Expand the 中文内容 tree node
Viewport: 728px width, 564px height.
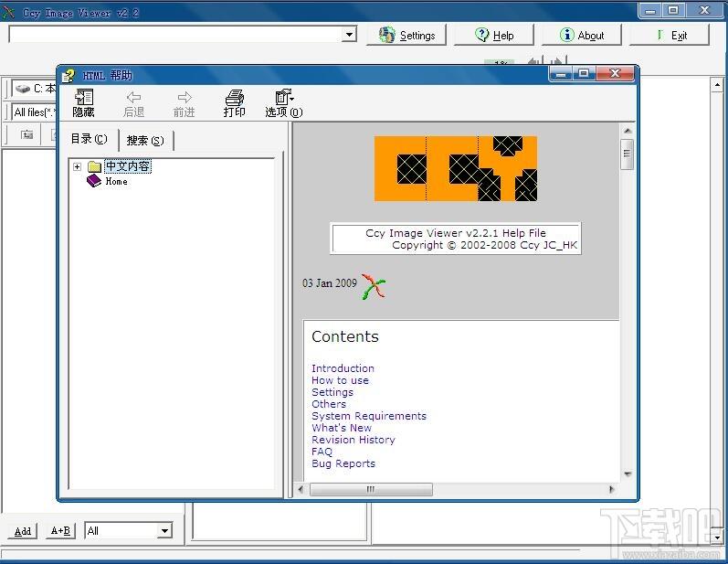[77, 166]
